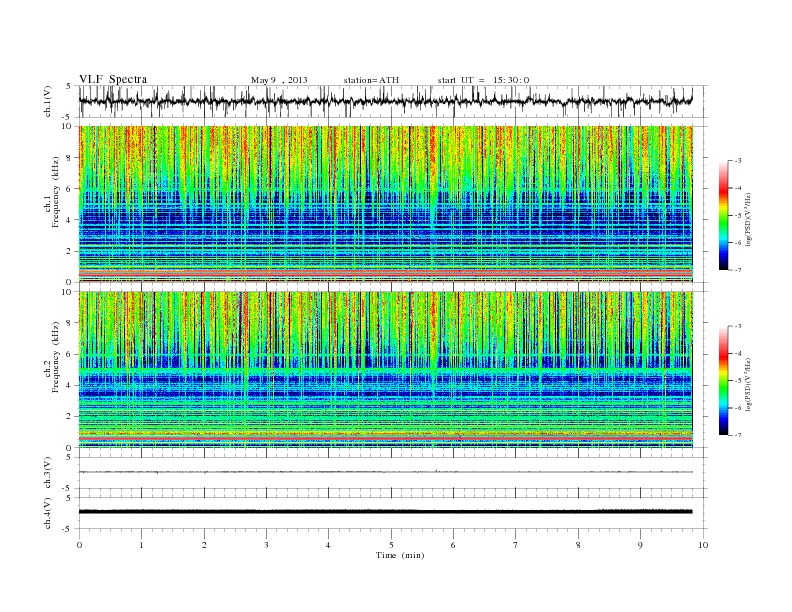Click the "VLF Spectra" plot title
This screenshot has width=792, height=612.
click(113, 79)
